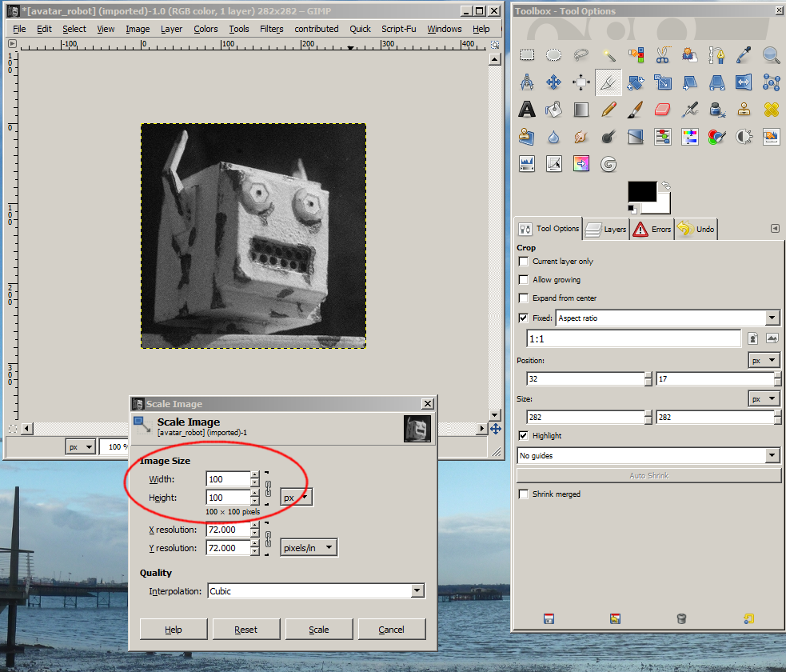The image size is (786, 672).
Task: Activate the Zoom magnifier tool
Action: pyautogui.click(x=771, y=55)
